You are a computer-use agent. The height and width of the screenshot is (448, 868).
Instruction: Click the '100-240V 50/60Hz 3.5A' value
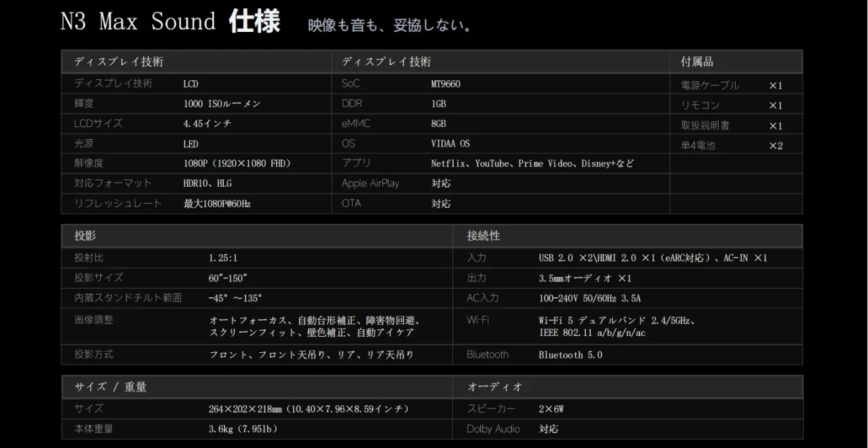click(x=589, y=298)
